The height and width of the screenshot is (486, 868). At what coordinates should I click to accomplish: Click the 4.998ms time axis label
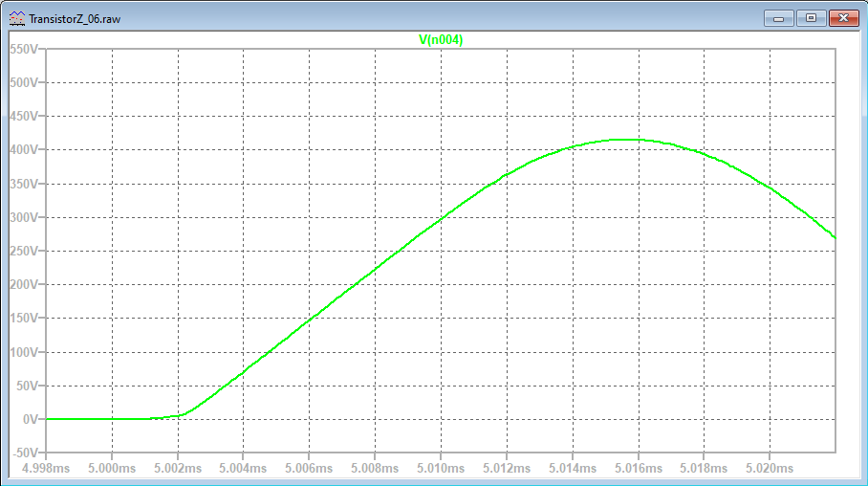47,469
